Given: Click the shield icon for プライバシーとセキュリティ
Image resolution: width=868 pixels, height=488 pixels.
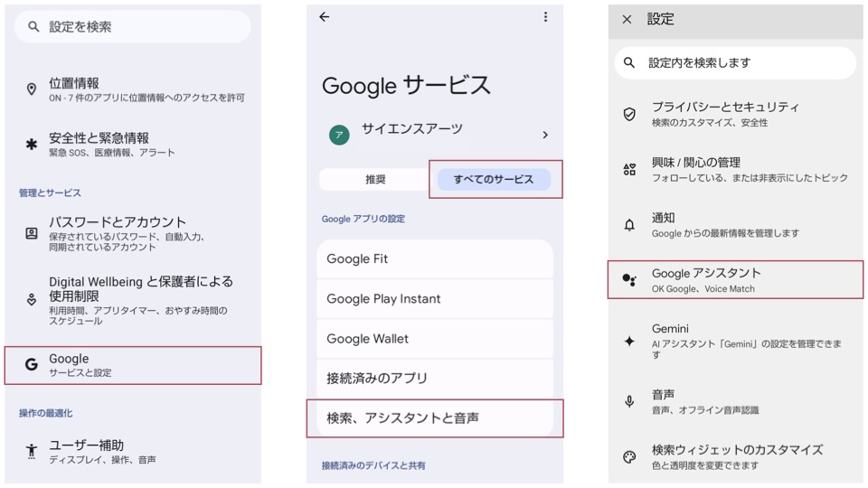Looking at the screenshot, I should (629, 114).
